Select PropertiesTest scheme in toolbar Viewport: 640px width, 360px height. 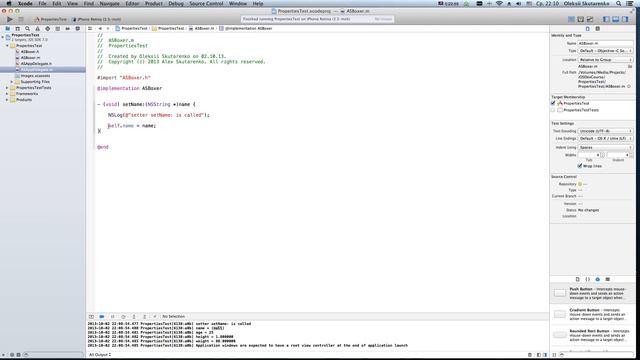click(x=50, y=19)
